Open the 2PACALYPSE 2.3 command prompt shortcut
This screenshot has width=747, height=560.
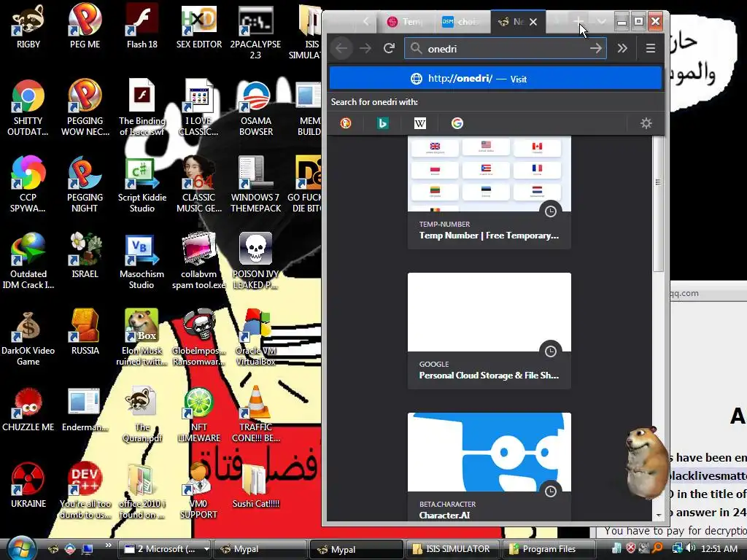point(256,31)
